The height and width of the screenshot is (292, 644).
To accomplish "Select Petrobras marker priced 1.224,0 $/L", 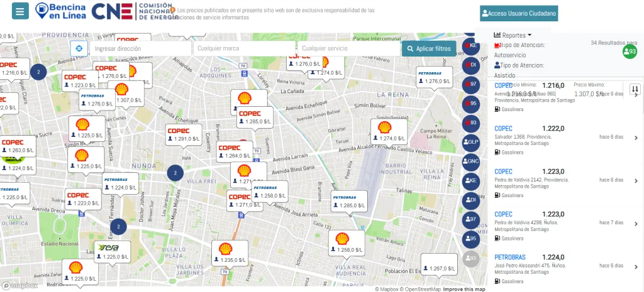I will pyautogui.click(x=120, y=183).
